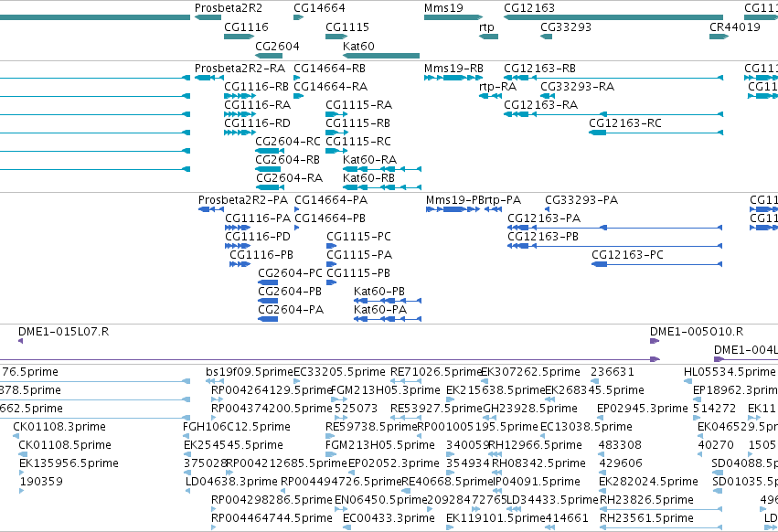Select the CG1115-RA transcript label
The image size is (778, 532).
[x=358, y=105]
